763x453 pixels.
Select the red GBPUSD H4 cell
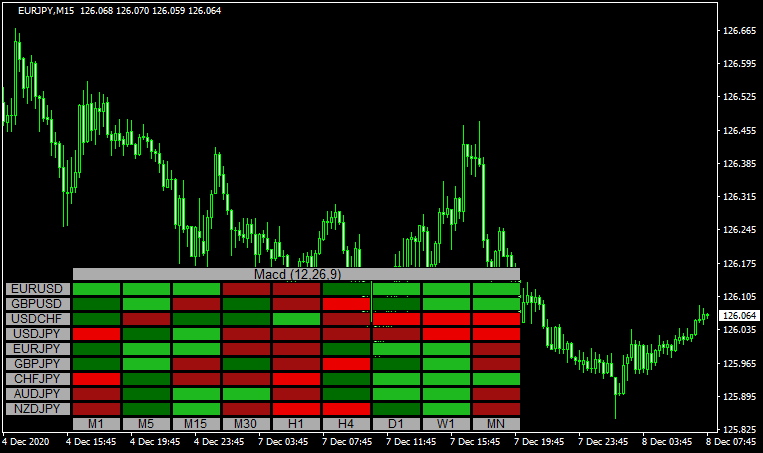pyautogui.click(x=346, y=304)
